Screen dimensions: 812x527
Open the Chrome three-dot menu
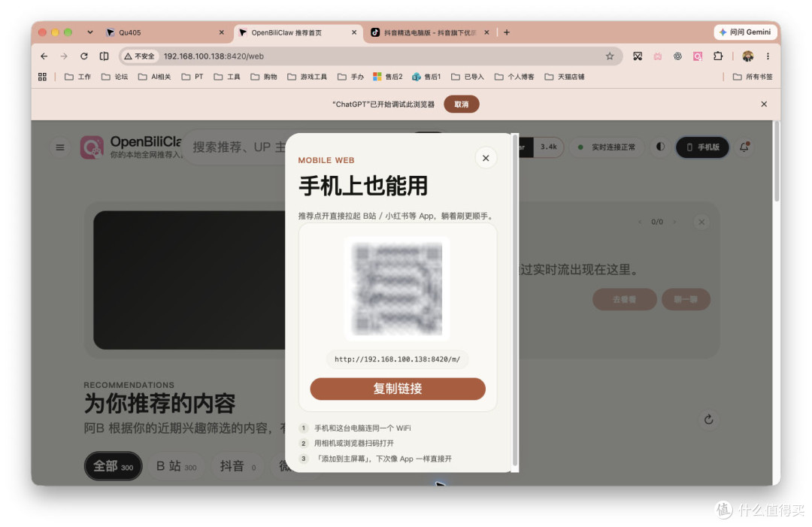point(768,56)
